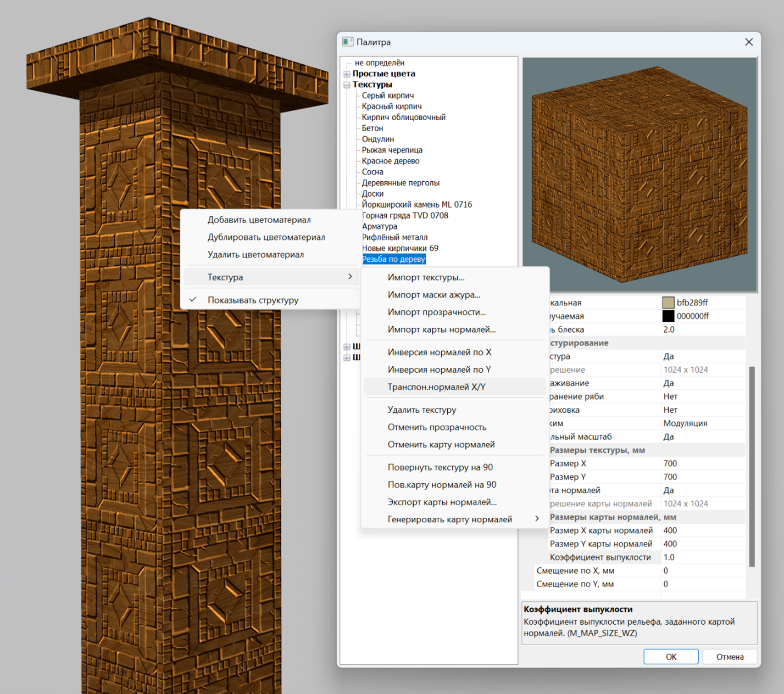Click the properties panel vertical scrollbar
This screenshot has height=694, width=784.
click(x=752, y=466)
